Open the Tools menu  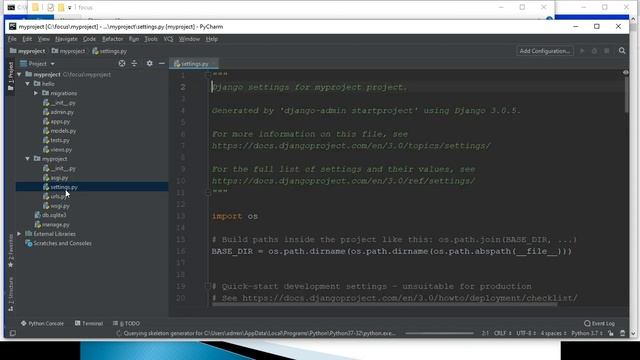pyautogui.click(x=151, y=39)
